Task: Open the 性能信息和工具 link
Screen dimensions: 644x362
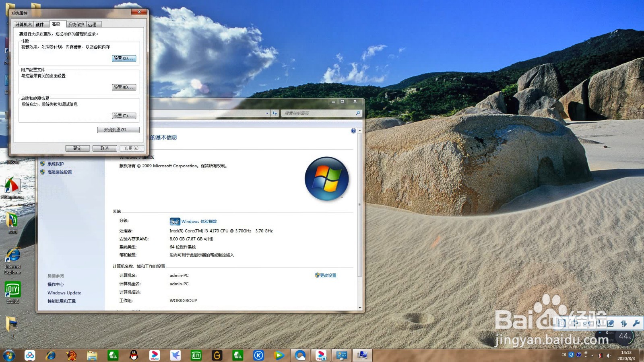Action: point(62,301)
